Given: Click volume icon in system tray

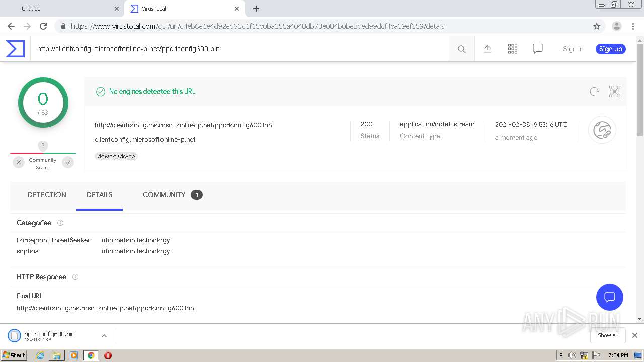Looking at the screenshot, I should tap(572, 355).
